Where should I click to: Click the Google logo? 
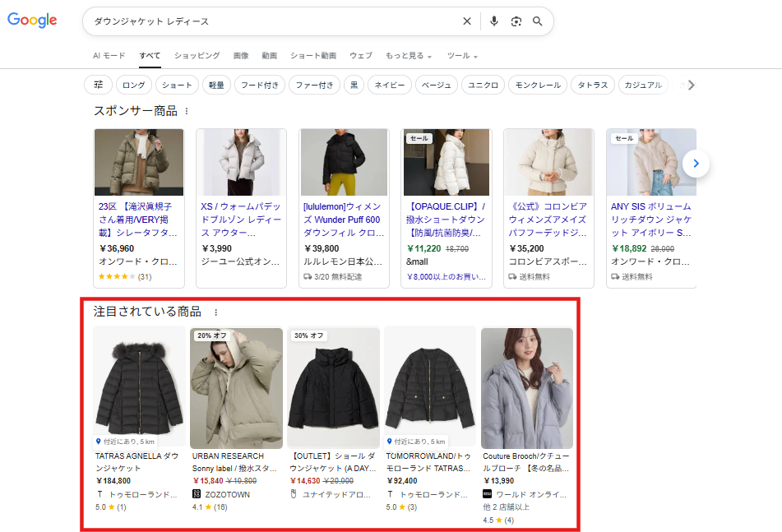coord(31,20)
